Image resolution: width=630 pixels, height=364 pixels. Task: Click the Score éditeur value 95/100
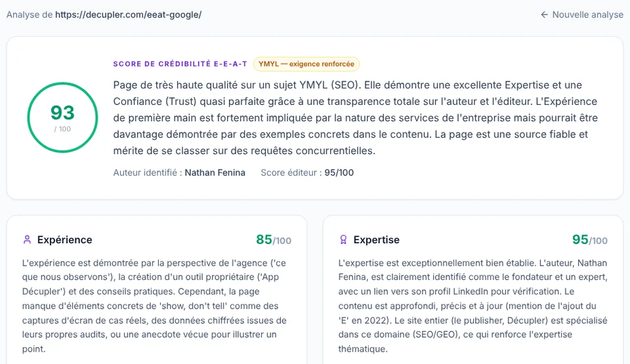[339, 172]
